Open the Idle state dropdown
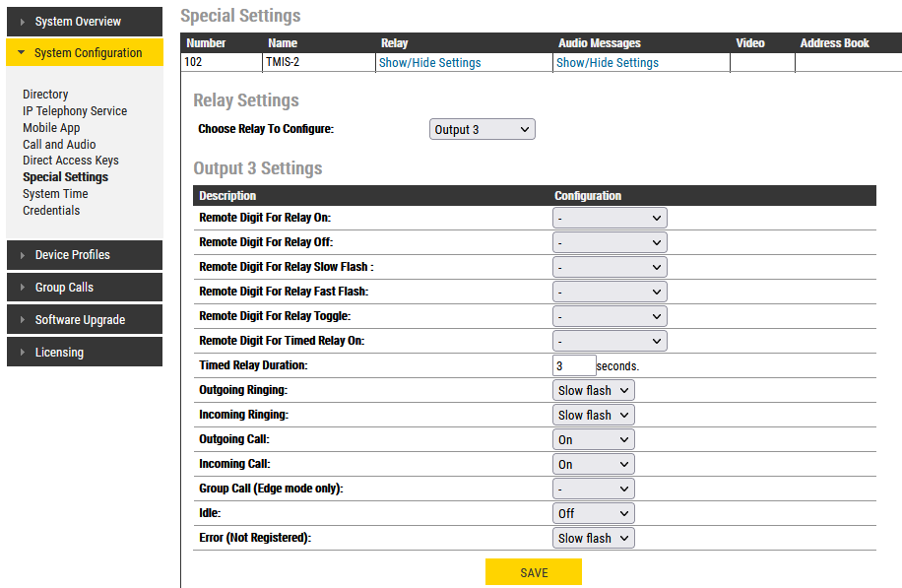This screenshot has width=902, height=588. pyautogui.click(x=594, y=514)
